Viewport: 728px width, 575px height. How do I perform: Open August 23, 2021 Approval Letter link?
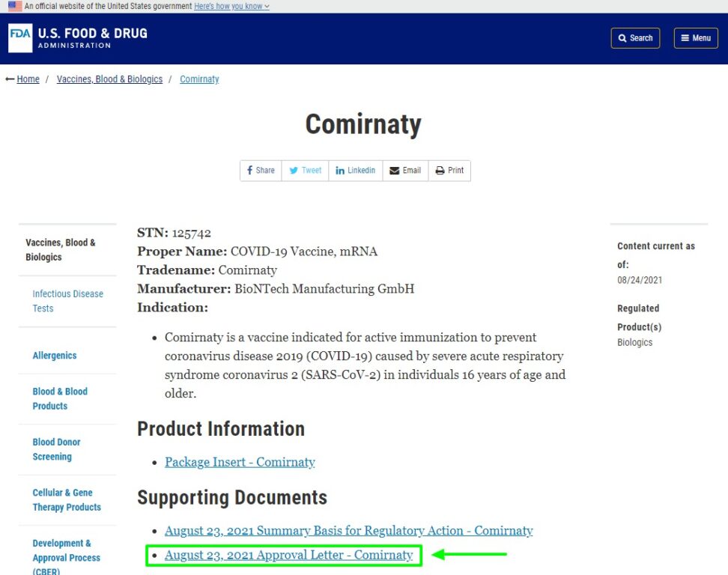coord(289,555)
